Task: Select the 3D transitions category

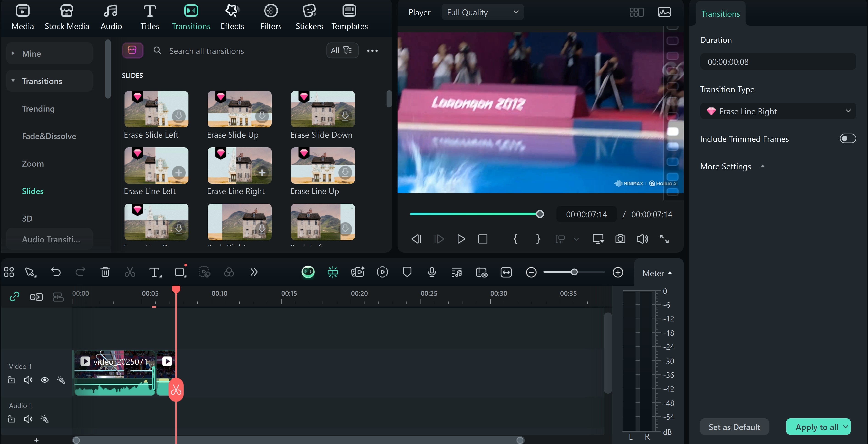Action: pos(27,219)
